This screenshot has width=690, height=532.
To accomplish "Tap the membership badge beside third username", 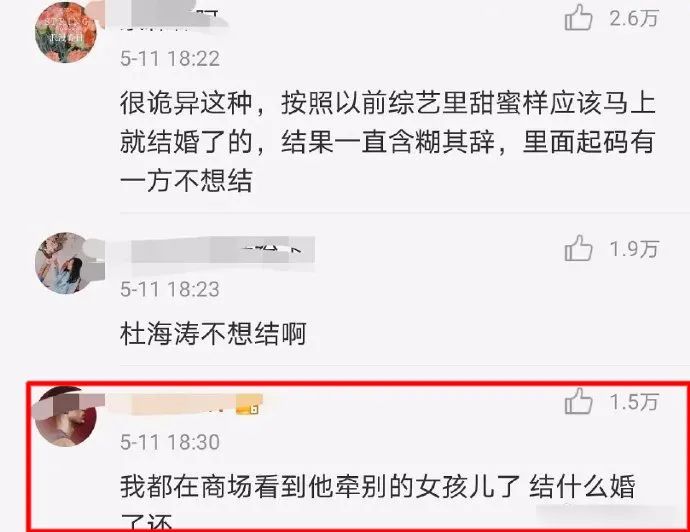I will (x=247, y=410).
